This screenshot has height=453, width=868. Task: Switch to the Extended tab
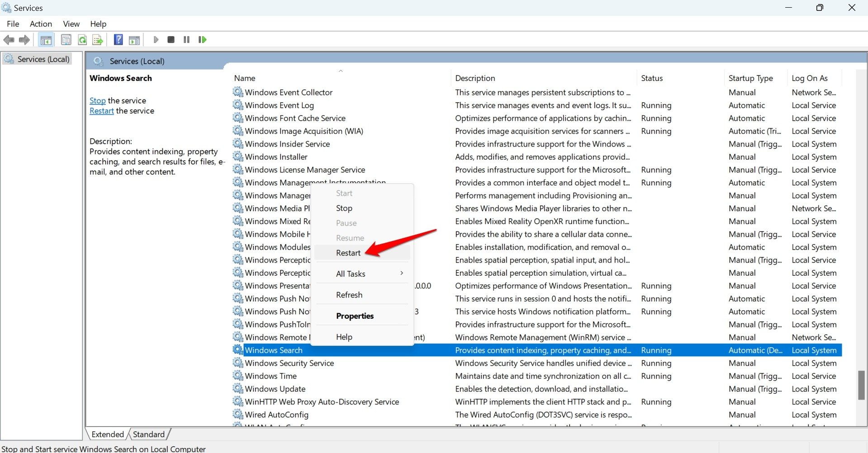(x=108, y=434)
